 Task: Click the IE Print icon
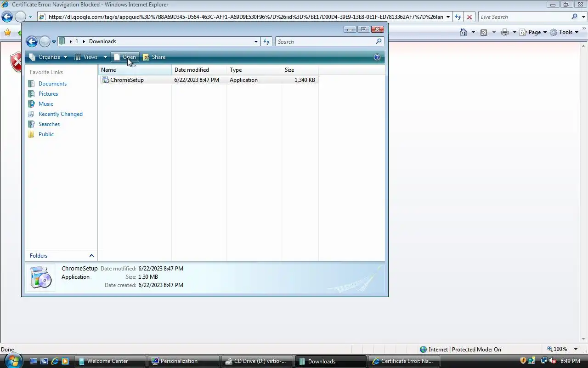[x=505, y=32]
